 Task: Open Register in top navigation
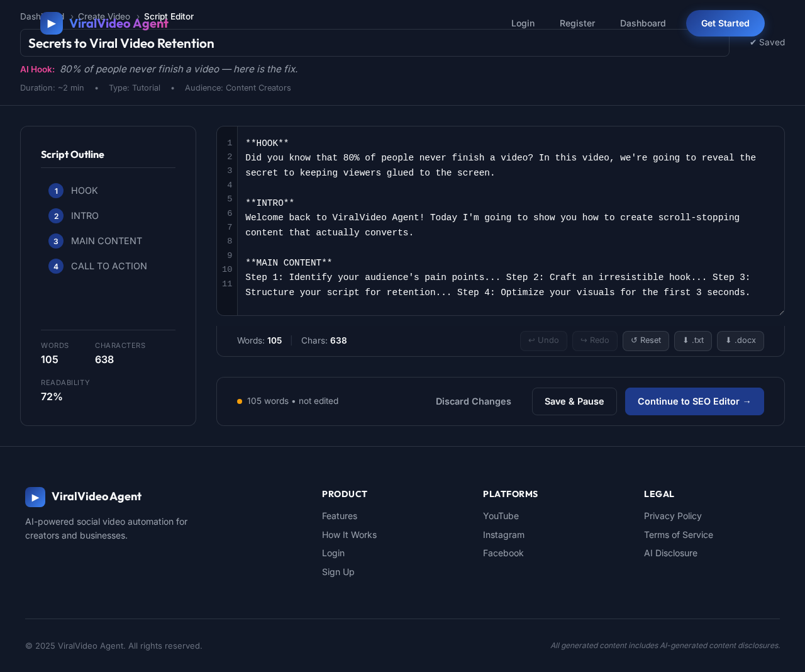click(x=577, y=23)
